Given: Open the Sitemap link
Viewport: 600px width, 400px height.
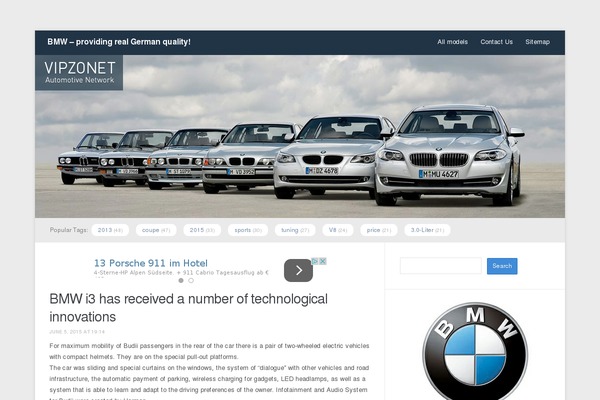Looking at the screenshot, I should pos(537,42).
